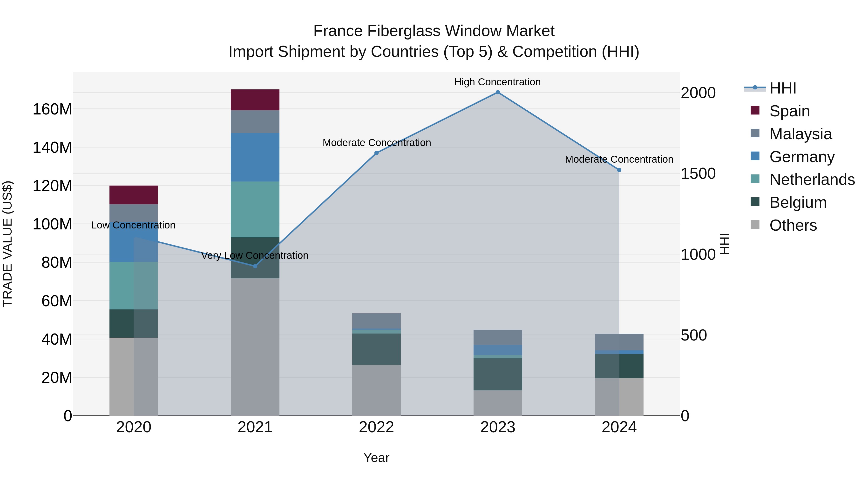
Task: Toggle the Germany legend entry
Action: tap(793, 157)
